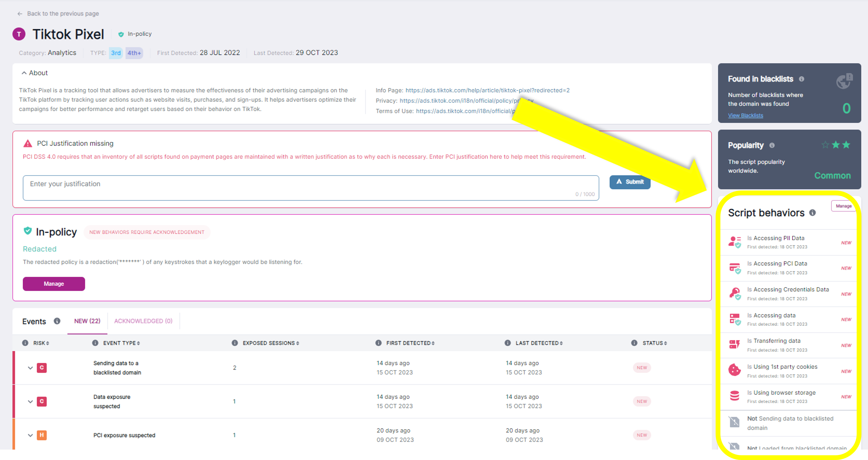
Task: Click the info icon beside STATUS column
Action: [x=635, y=343]
